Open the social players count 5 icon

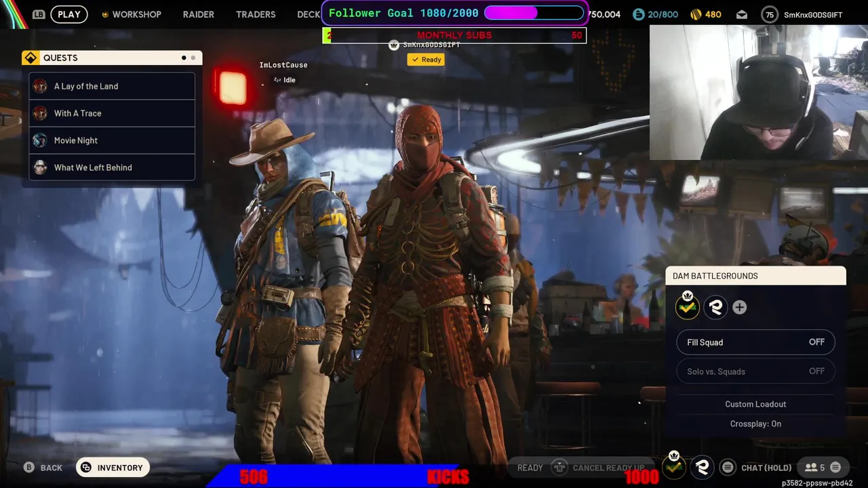pos(814,467)
